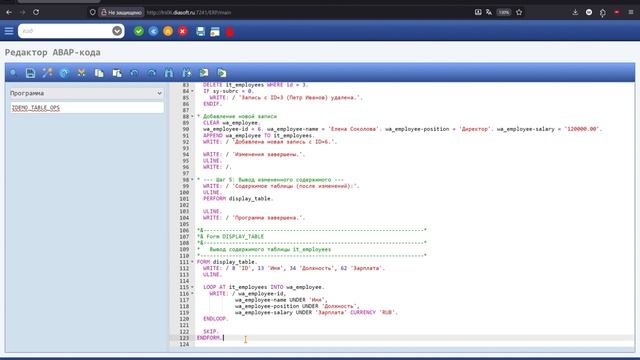The image size is (640, 360).
Task: Click the red cancel X icon
Action: click(182, 31)
